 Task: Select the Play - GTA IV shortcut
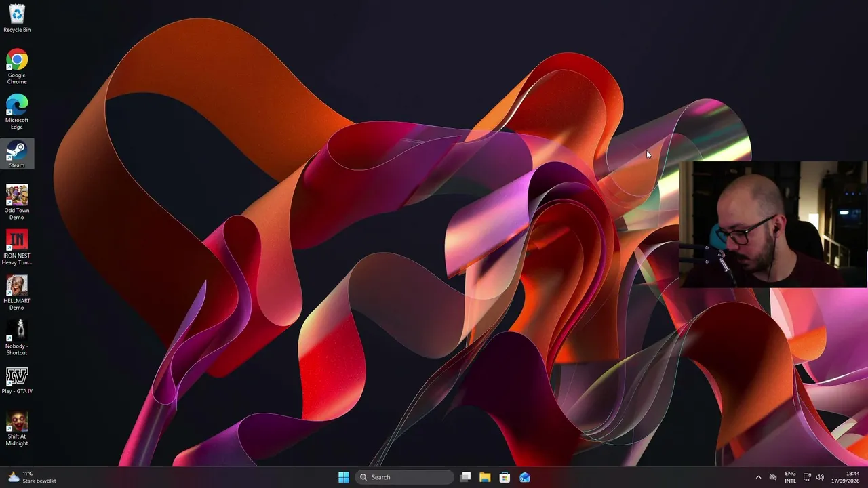click(x=17, y=380)
